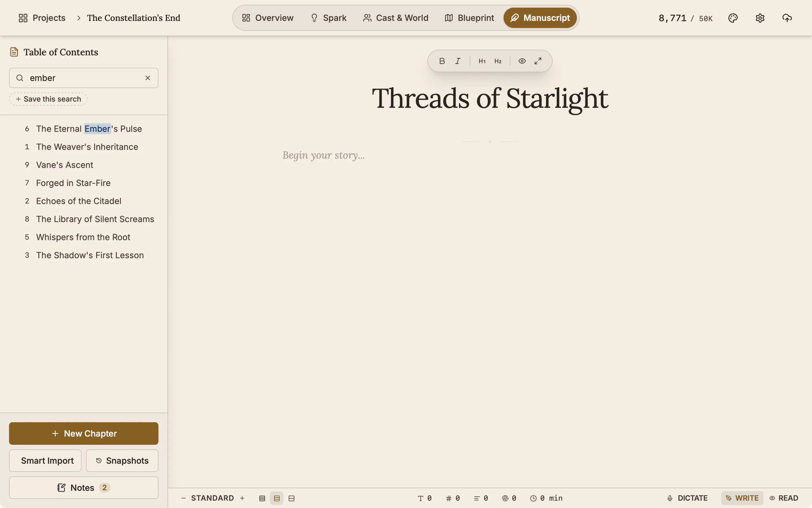The height and width of the screenshot is (508, 812).
Task: Open Smart Import
Action: tap(45, 461)
